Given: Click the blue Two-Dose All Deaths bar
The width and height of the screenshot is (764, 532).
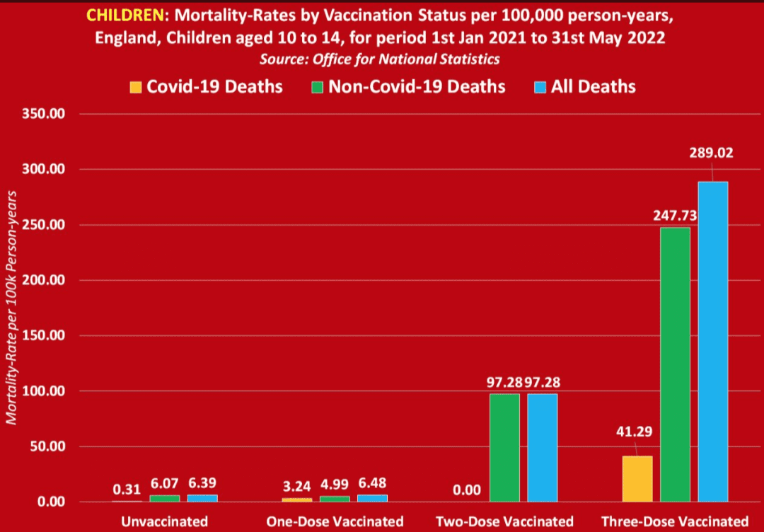Looking at the screenshot, I should (543, 447).
